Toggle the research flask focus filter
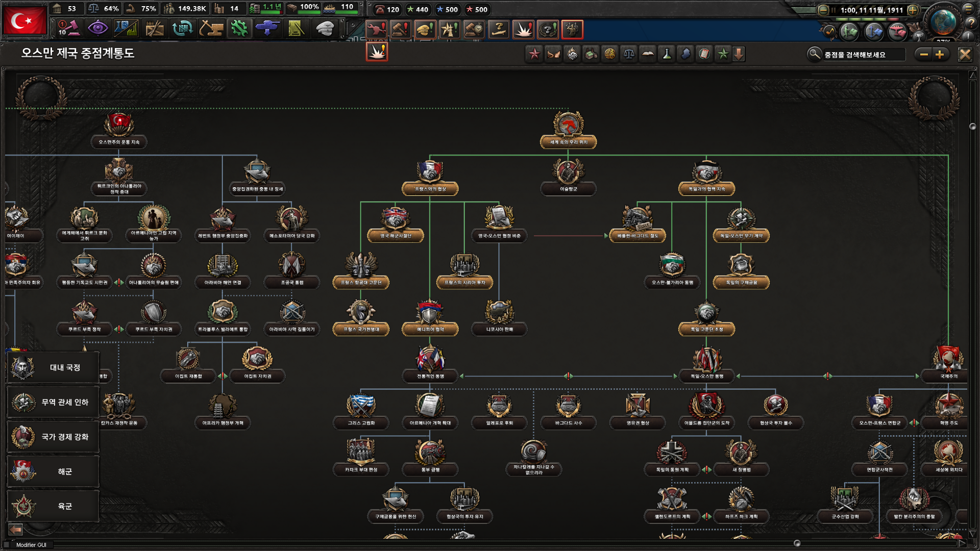This screenshot has height=551, width=980. (x=667, y=54)
